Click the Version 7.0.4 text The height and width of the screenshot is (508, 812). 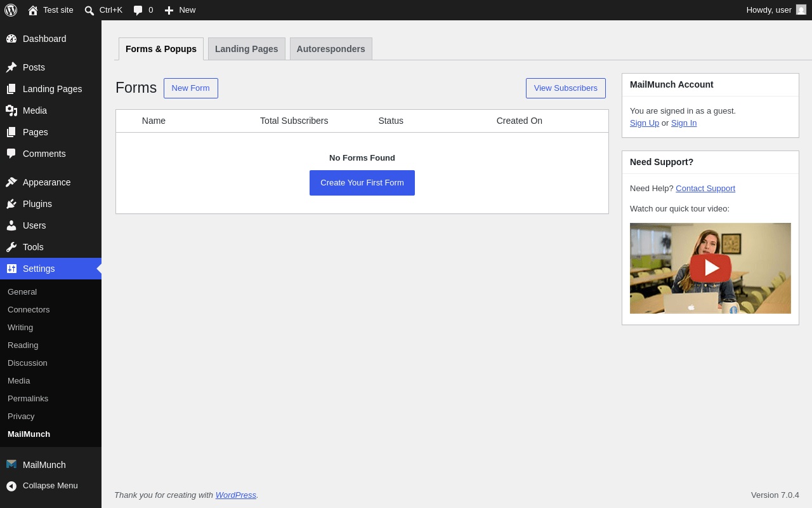point(775,495)
